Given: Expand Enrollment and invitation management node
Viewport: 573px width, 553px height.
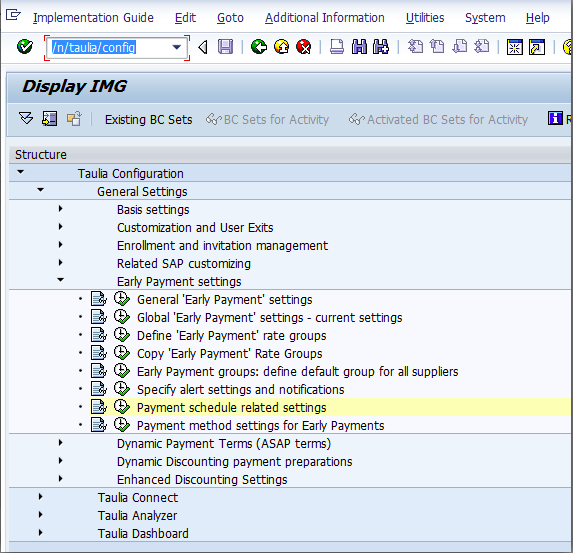Looking at the screenshot, I should pyautogui.click(x=61, y=245).
